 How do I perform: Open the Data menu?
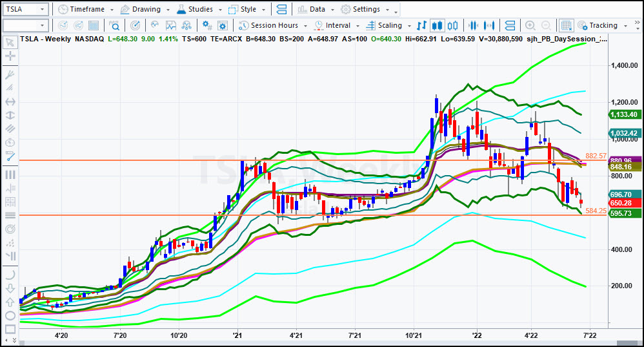point(316,9)
